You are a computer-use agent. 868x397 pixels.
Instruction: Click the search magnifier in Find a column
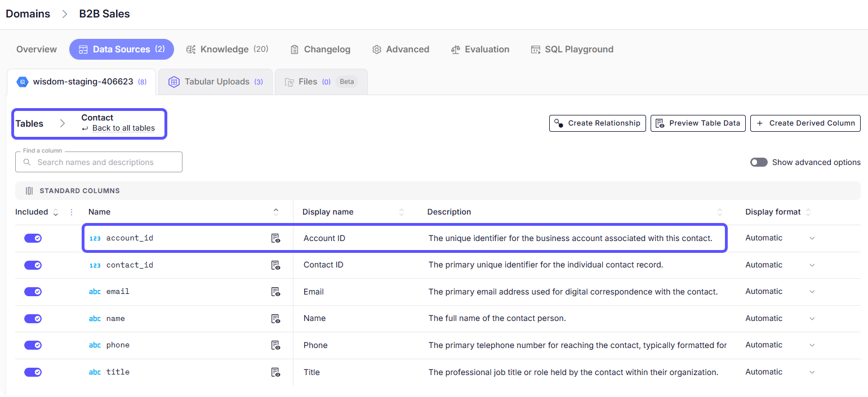pyautogui.click(x=27, y=162)
